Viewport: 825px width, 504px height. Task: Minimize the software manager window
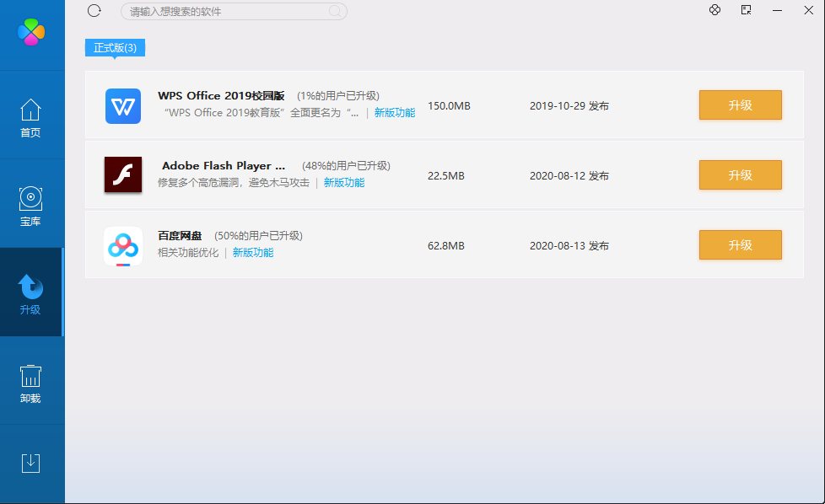(x=777, y=10)
